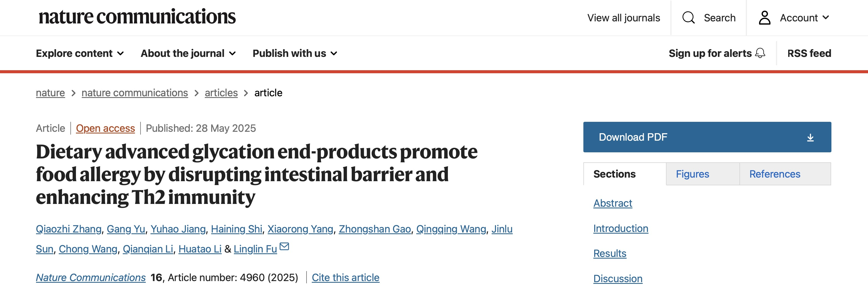Open the Open access link
This screenshot has height=293, width=868.
pyautogui.click(x=106, y=128)
